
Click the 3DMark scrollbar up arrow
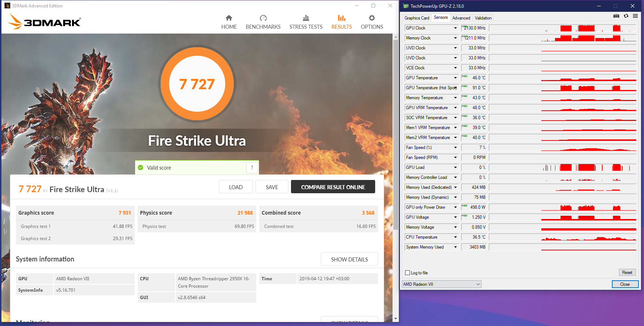pyautogui.click(x=395, y=37)
